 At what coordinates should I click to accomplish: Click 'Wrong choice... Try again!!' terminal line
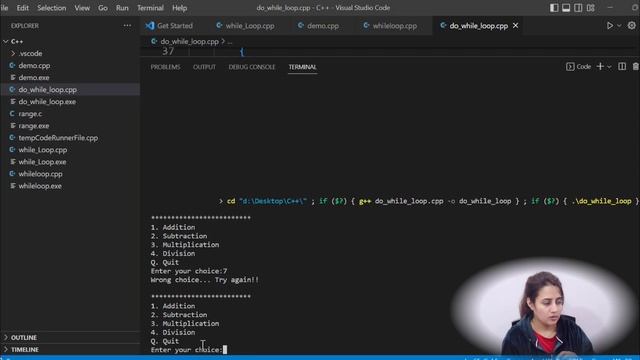click(x=204, y=280)
